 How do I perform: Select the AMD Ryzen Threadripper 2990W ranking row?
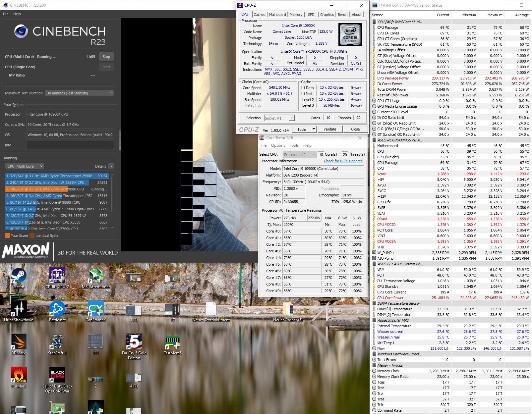(57, 176)
